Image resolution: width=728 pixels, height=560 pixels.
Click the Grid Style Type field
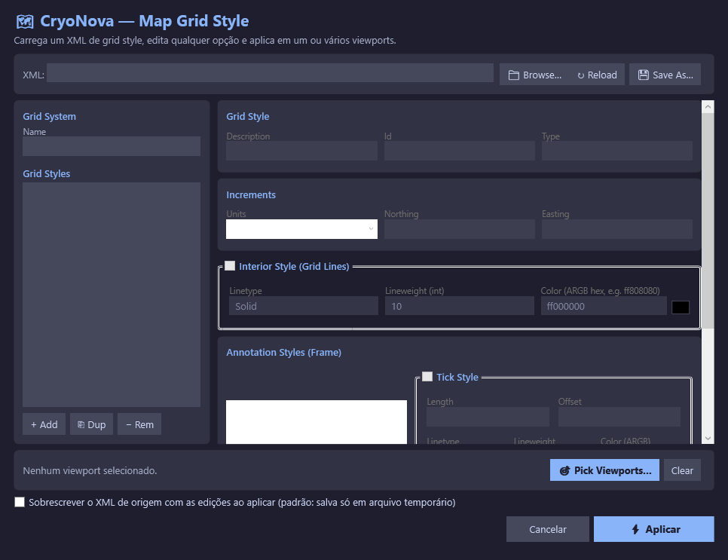pos(617,151)
